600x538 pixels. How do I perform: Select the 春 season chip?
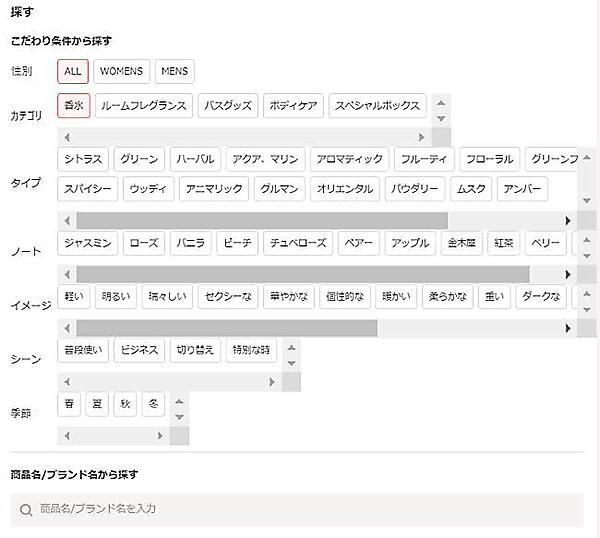coord(69,404)
